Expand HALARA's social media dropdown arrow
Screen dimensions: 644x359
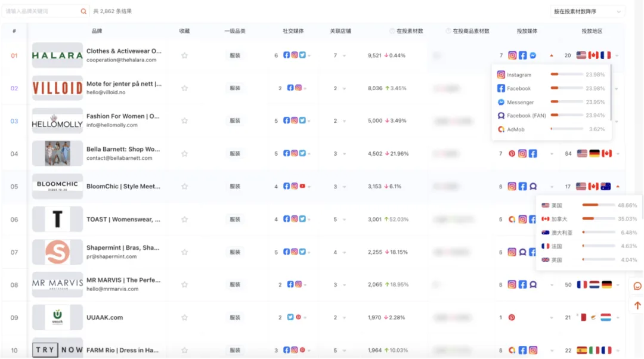(309, 56)
